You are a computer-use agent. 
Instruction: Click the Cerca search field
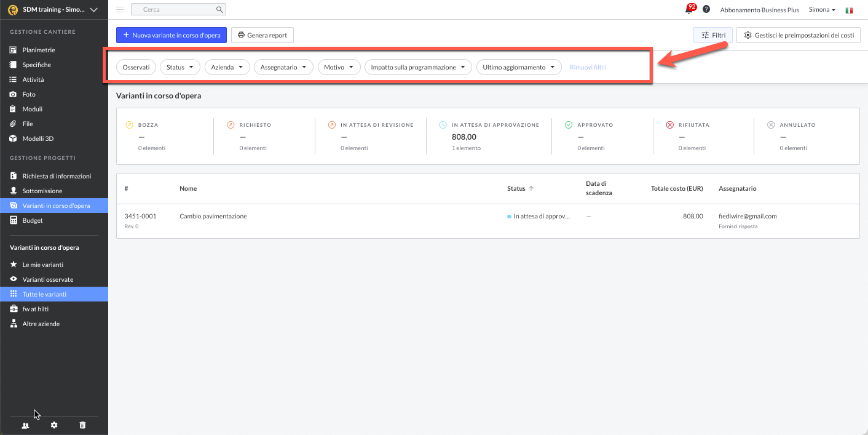175,10
